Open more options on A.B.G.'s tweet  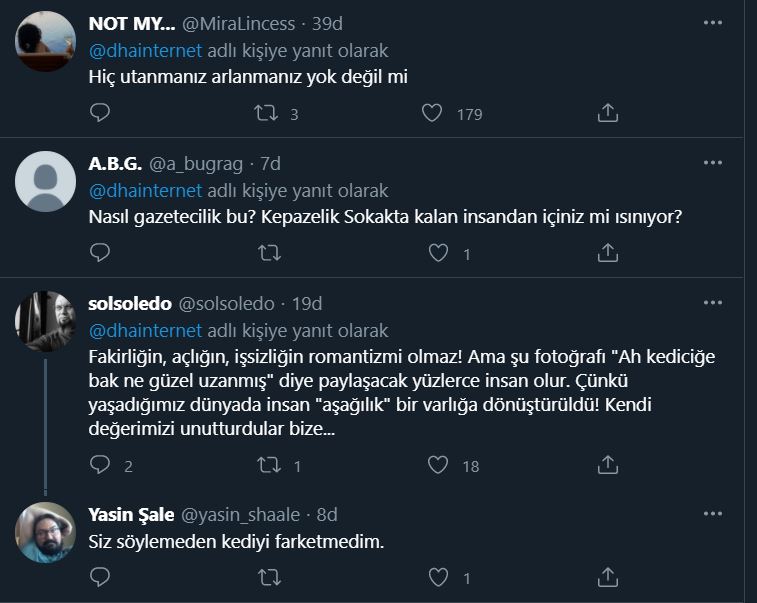click(x=712, y=162)
